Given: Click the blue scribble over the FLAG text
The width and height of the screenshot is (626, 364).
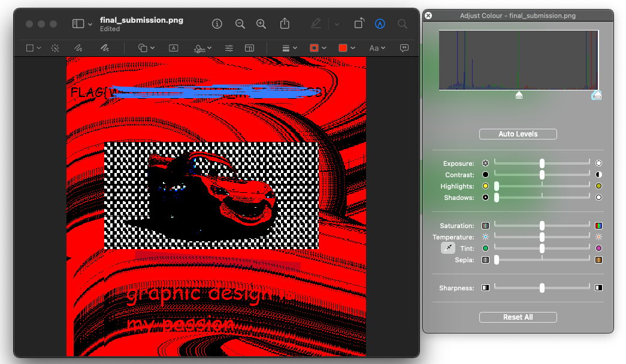Looking at the screenshot, I should tap(214, 92).
